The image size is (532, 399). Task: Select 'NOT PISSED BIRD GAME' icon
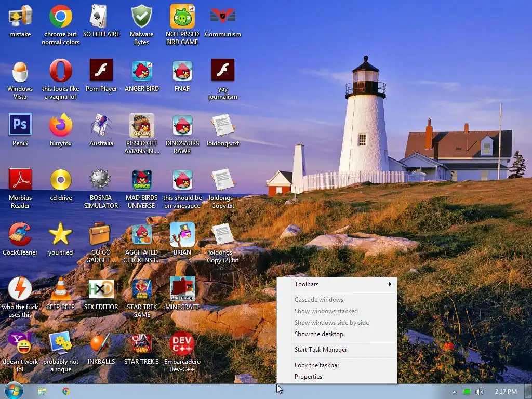pyautogui.click(x=182, y=17)
